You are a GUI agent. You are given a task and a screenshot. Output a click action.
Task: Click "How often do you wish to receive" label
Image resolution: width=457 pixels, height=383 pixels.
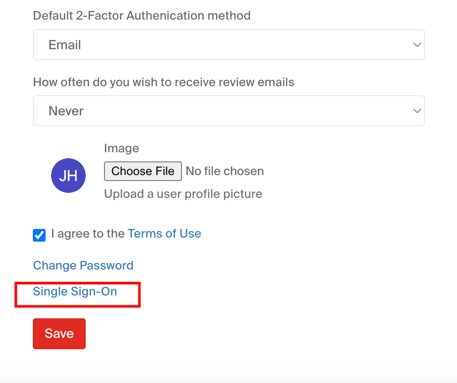pyautogui.click(x=131, y=82)
